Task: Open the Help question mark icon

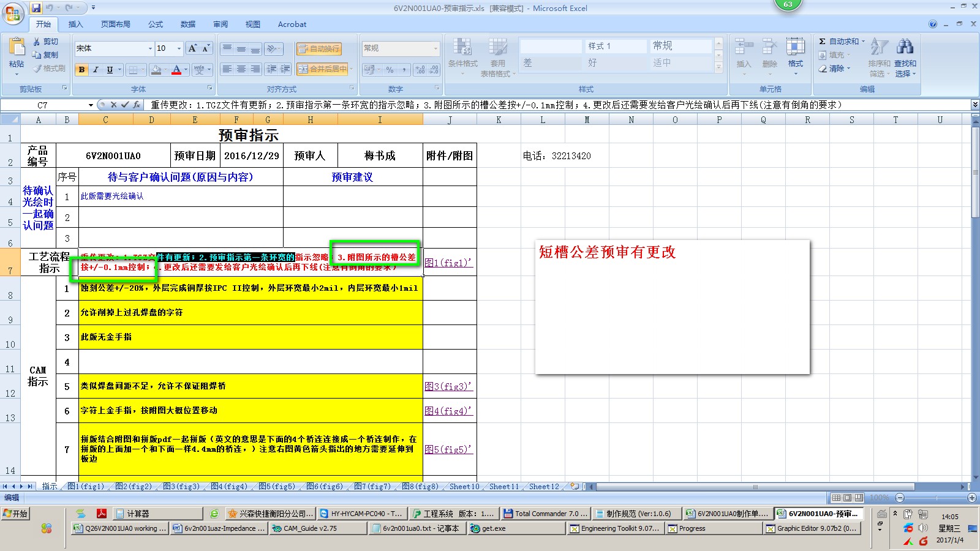Action: pyautogui.click(x=933, y=24)
